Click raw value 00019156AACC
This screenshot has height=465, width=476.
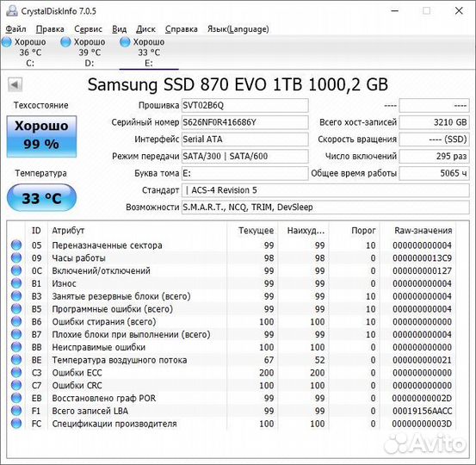[423, 411]
